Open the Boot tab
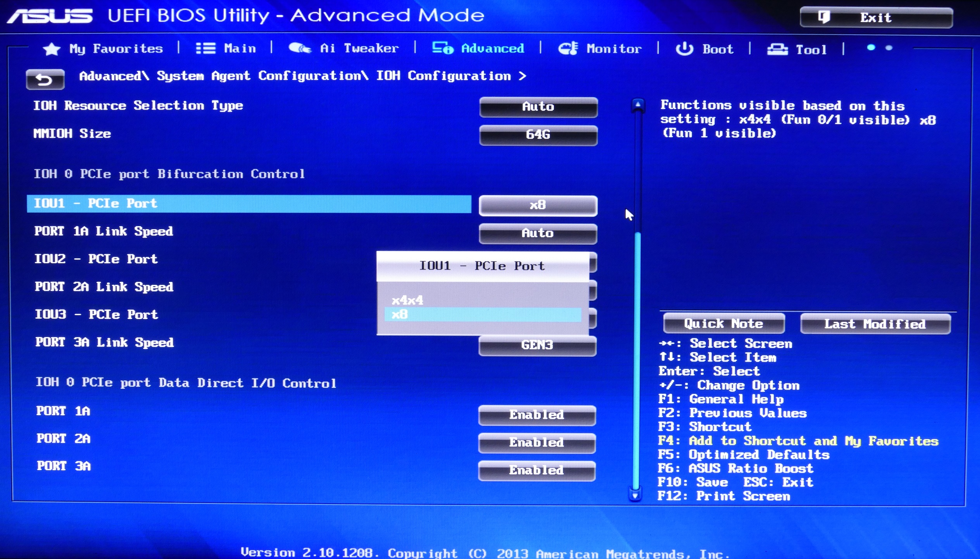This screenshot has width=980, height=559. tap(705, 49)
